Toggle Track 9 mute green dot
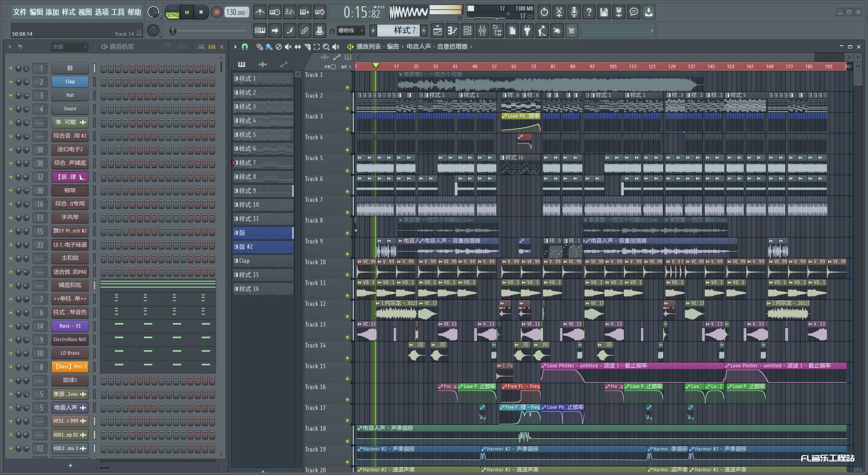Viewport: 868px width, 475px height. pyautogui.click(x=347, y=254)
